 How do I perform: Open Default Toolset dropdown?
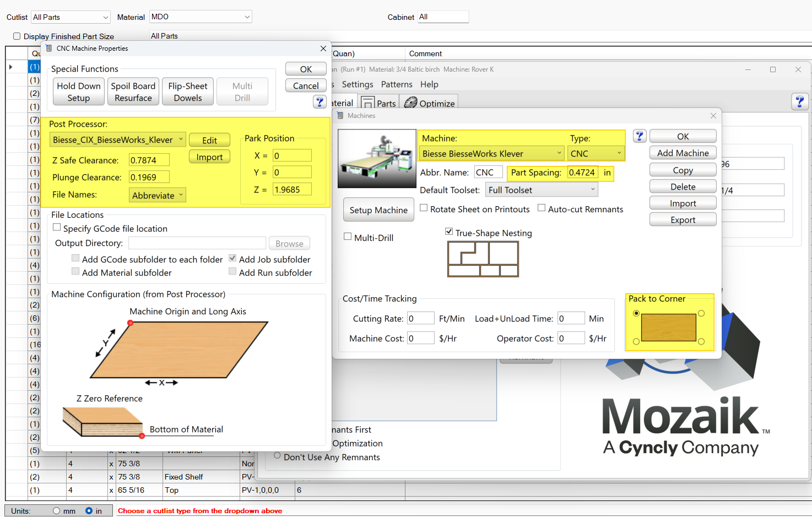click(542, 190)
